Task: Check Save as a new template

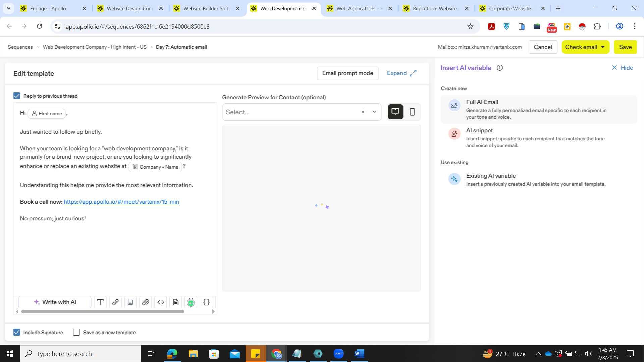Action: (76, 333)
